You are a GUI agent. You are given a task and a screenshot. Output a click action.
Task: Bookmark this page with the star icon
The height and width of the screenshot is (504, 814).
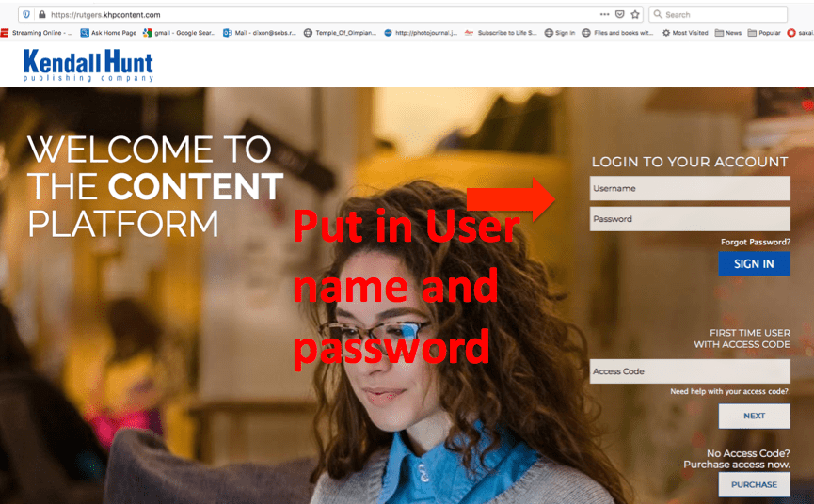635,15
